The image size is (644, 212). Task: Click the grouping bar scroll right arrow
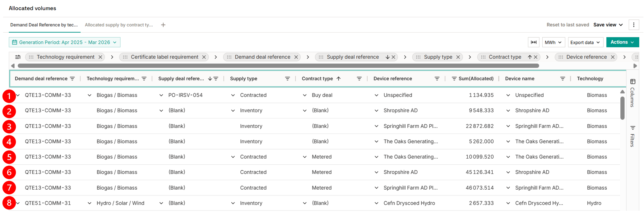pyautogui.click(x=635, y=66)
